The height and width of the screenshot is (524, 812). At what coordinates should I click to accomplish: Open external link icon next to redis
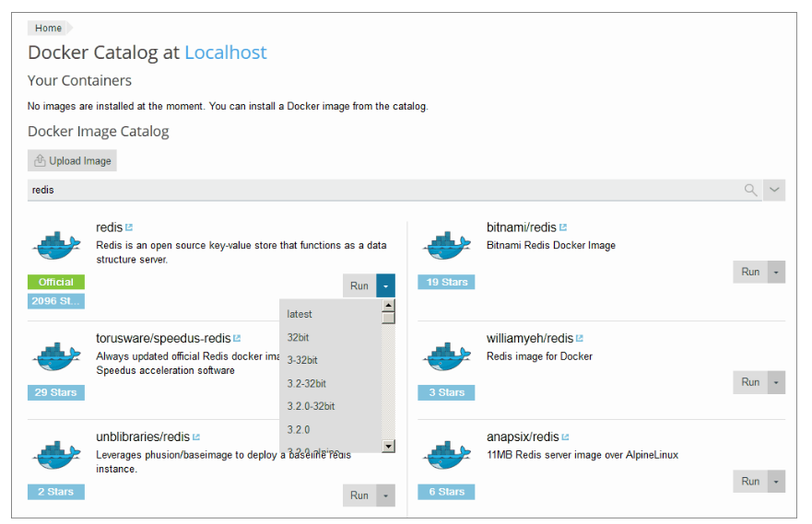pyautogui.click(x=129, y=227)
